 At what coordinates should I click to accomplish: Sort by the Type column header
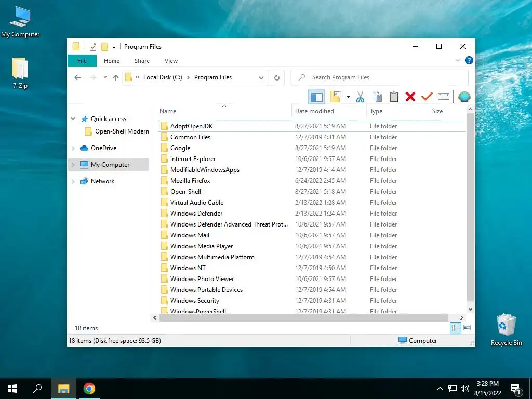(397, 111)
